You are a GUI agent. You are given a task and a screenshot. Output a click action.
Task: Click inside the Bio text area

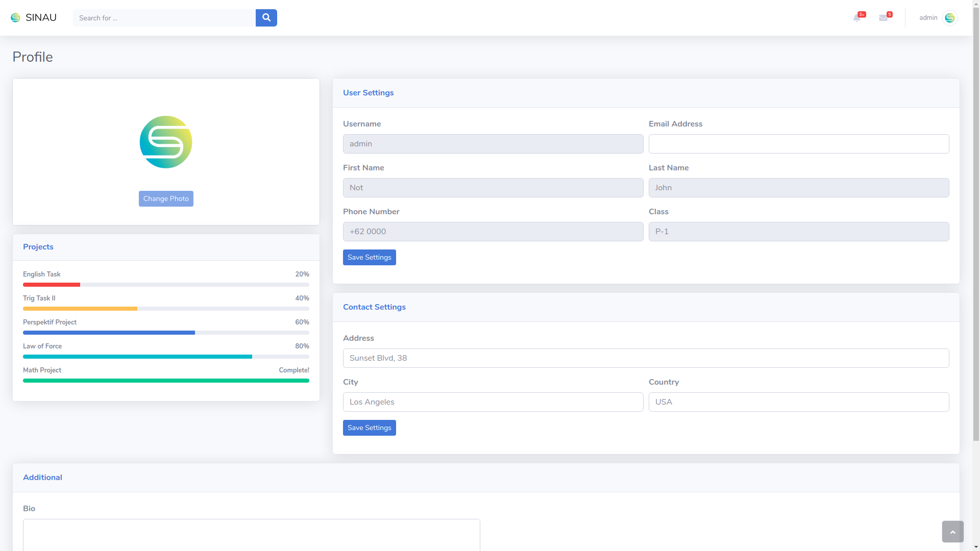tap(251, 535)
